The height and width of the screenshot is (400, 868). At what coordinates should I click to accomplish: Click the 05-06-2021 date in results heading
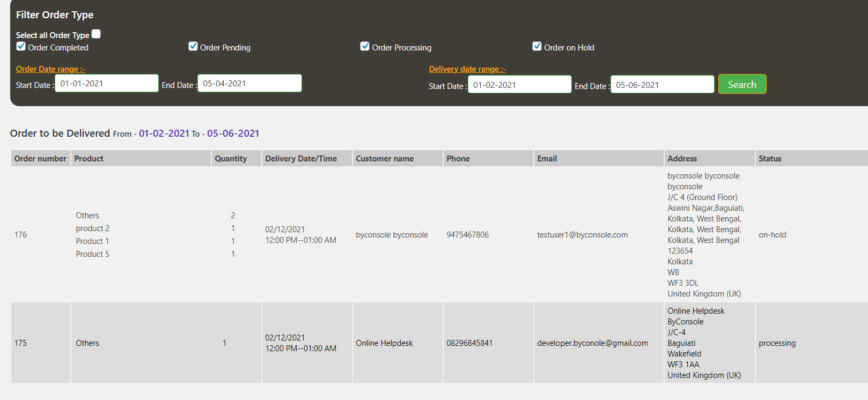pos(233,134)
